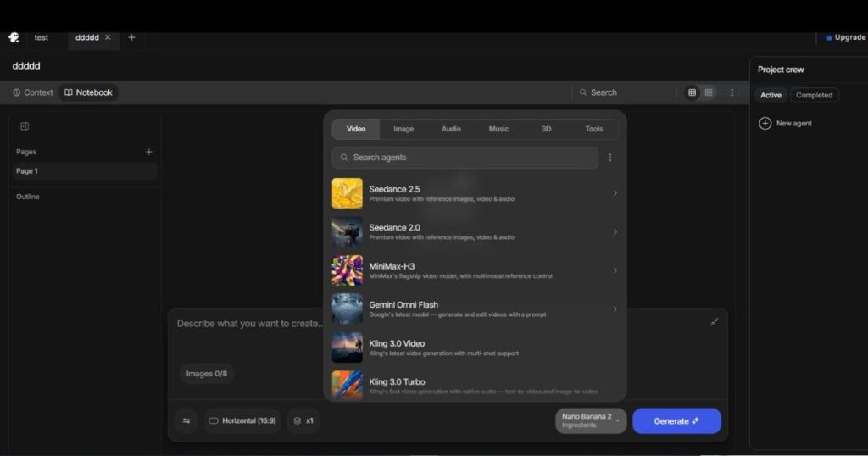This screenshot has height=456, width=868.
Task: Open the Nano Banana 2 model dropdown
Action: pyautogui.click(x=591, y=420)
